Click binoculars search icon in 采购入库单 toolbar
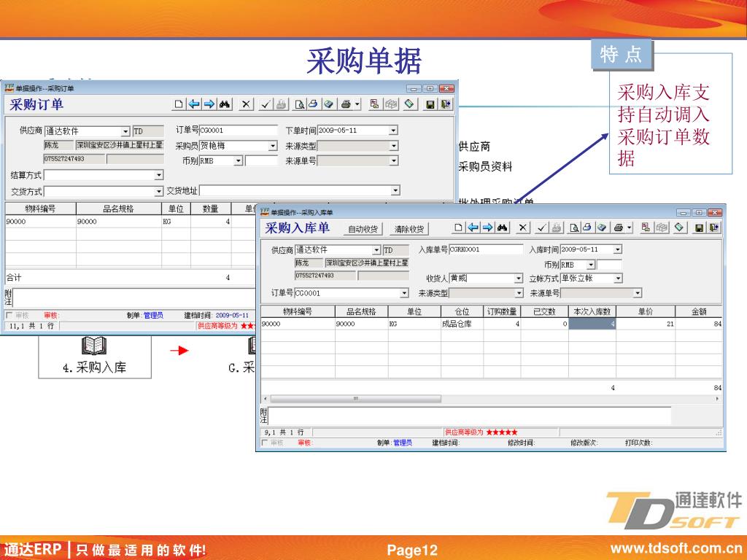This screenshot has width=747, height=560. (x=503, y=227)
